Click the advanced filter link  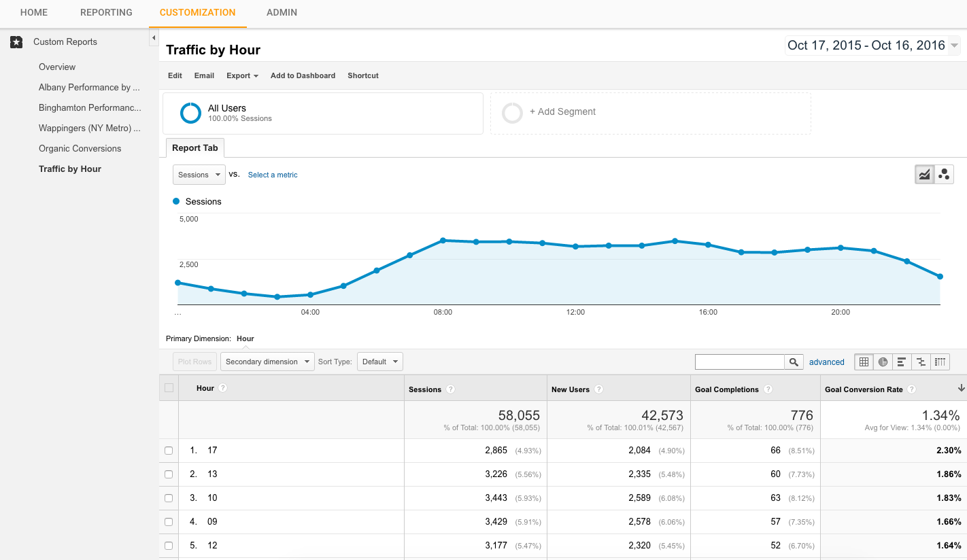click(x=826, y=362)
